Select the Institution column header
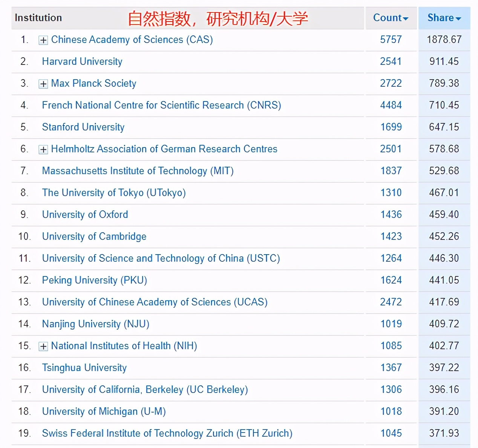Screen dimensions: 478x448 click(38, 18)
